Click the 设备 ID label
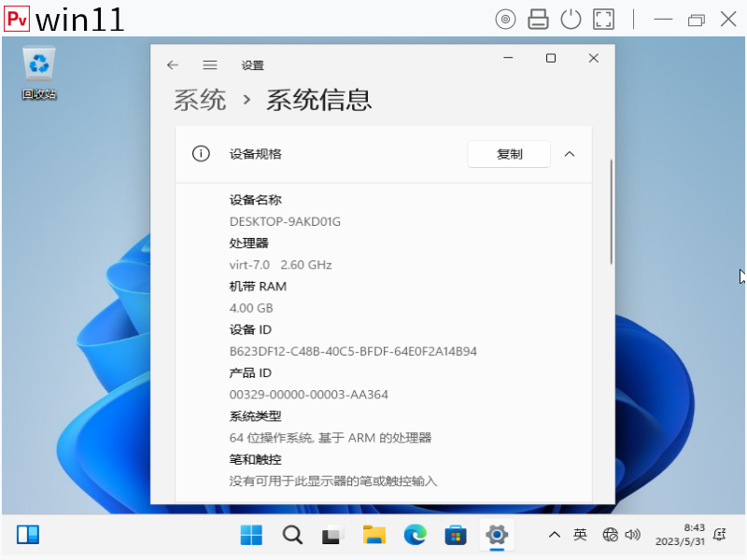The image size is (747, 560). [x=250, y=329]
